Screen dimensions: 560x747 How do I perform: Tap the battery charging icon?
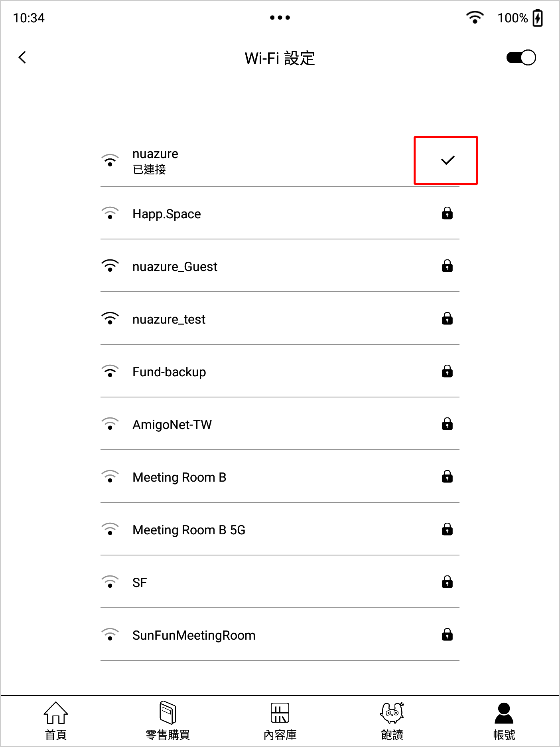(x=538, y=18)
